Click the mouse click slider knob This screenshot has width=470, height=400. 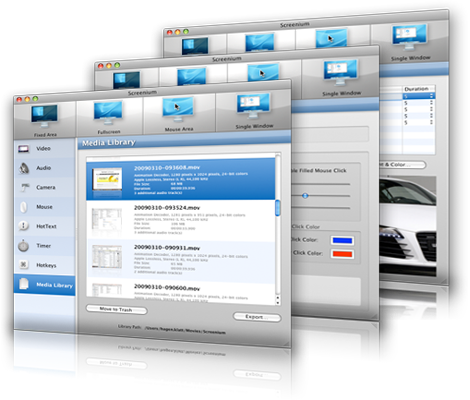pyautogui.click(x=305, y=196)
